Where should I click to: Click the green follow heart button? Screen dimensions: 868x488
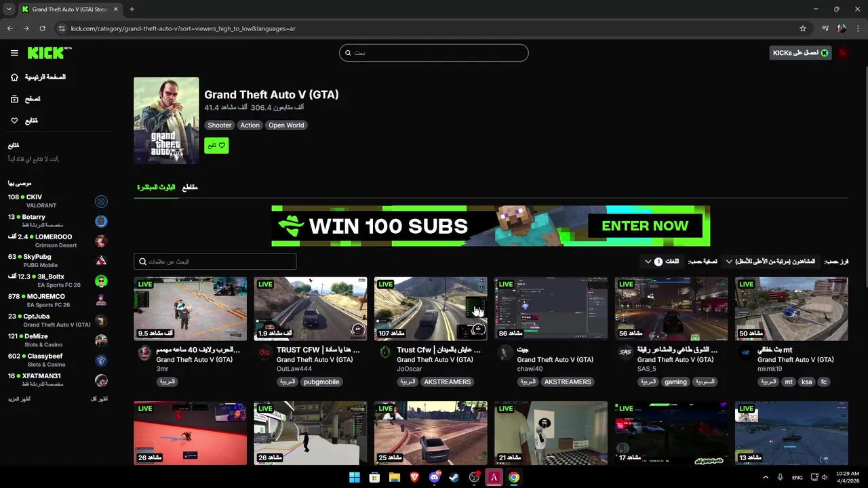216,145
